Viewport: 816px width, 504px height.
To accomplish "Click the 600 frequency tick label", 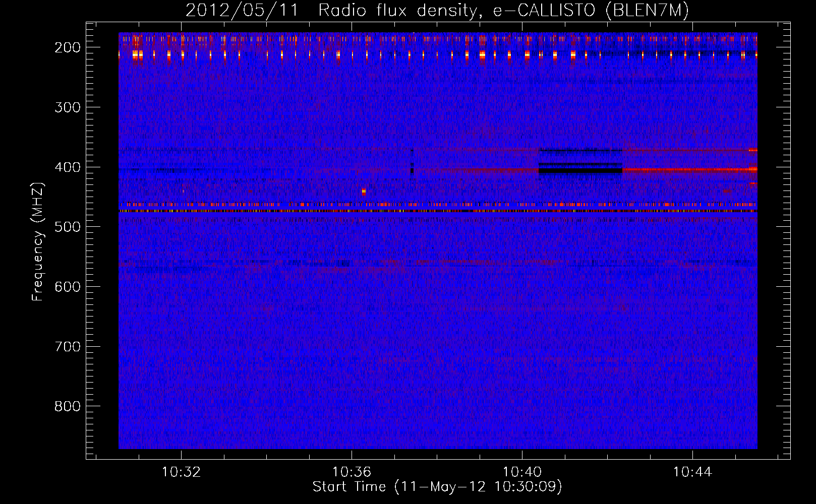I will [x=68, y=287].
